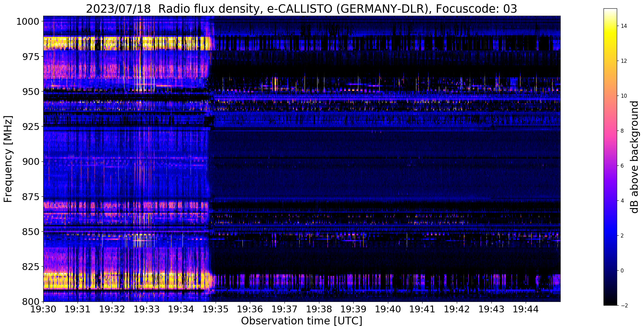The height and width of the screenshot is (330, 644).
Task: Click the colorbar tick label 8
Action: point(622,131)
